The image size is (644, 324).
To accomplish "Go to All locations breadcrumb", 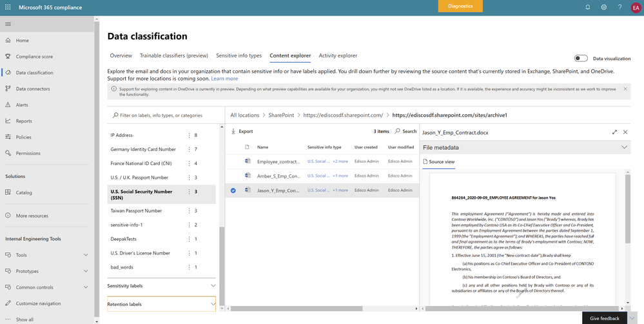I will click(x=245, y=115).
